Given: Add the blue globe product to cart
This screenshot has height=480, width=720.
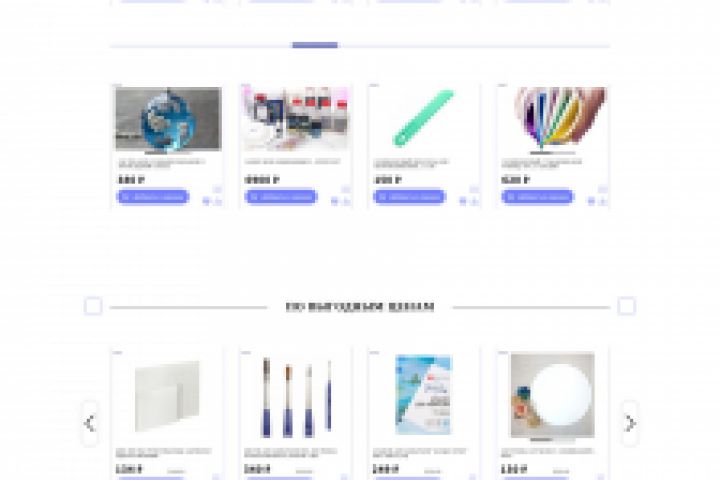Looking at the screenshot, I should (x=153, y=197).
